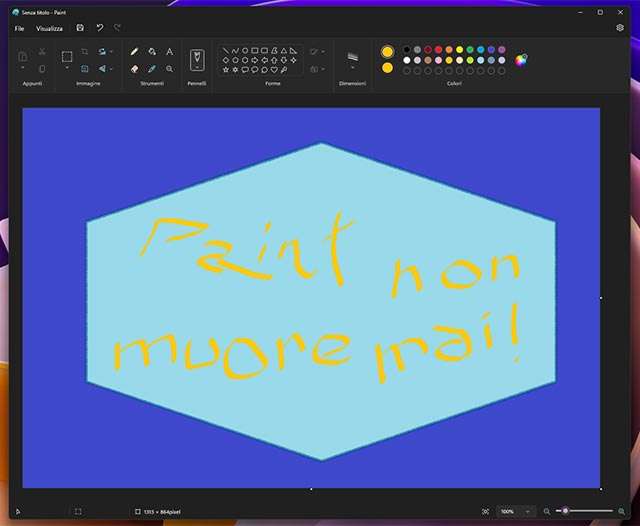The image size is (640, 526).
Task: Expand the Pennelli brushes dropdown
Action: 197,71
